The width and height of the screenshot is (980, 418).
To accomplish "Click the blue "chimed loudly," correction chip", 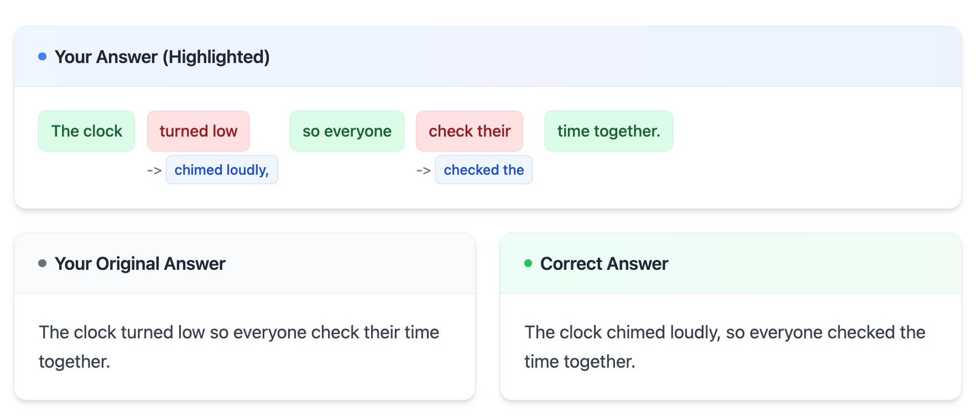I will coord(222,170).
